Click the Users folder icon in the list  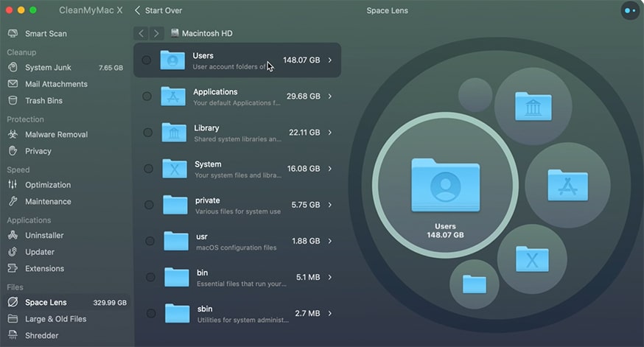click(172, 60)
